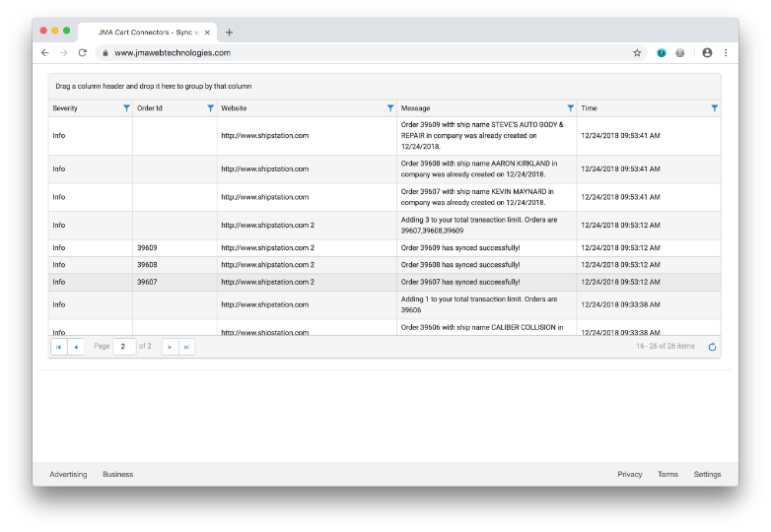The height and width of the screenshot is (532, 771).
Task: Open the browser profile avatar
Action: point(707,52)
